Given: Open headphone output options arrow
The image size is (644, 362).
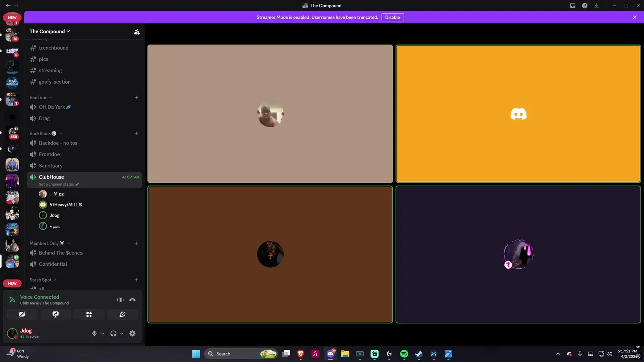Looking at the screenshot, I should click(x=122, y=334).
